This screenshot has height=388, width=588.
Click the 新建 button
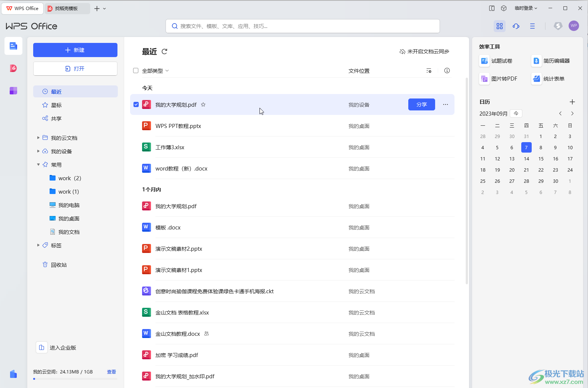click(75, 50)
